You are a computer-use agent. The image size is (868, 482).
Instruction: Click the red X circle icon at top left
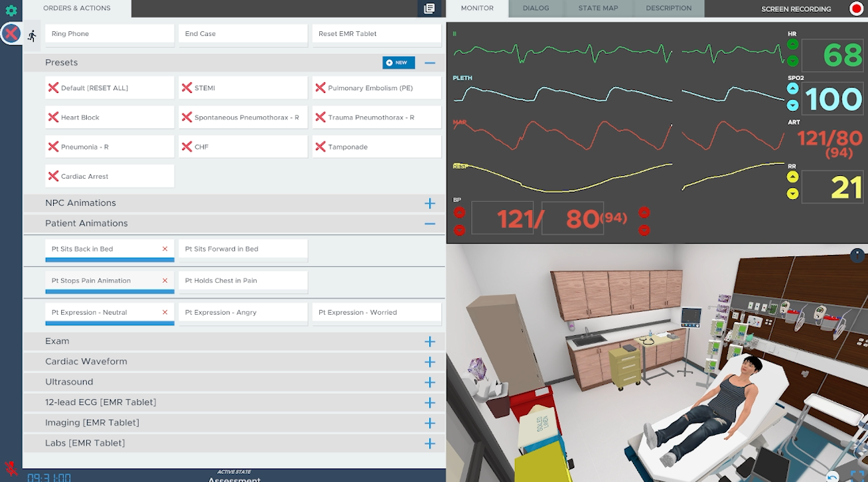point(11,33)
